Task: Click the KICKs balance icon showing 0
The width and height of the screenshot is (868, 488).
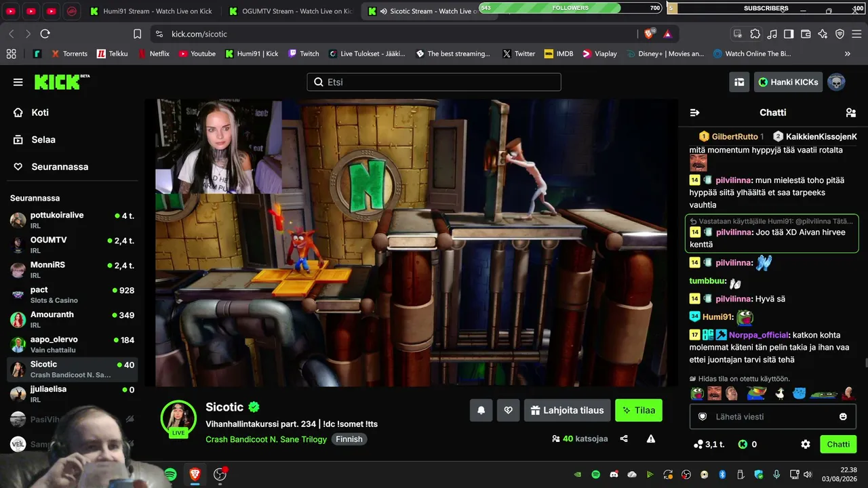Action: (x=743, y=445)
